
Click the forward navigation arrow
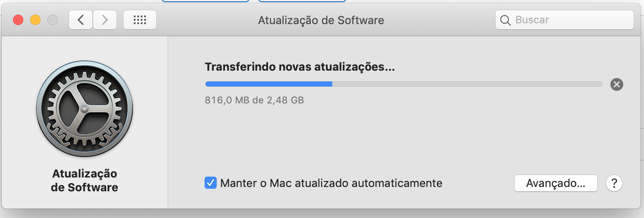click(104, 20)
